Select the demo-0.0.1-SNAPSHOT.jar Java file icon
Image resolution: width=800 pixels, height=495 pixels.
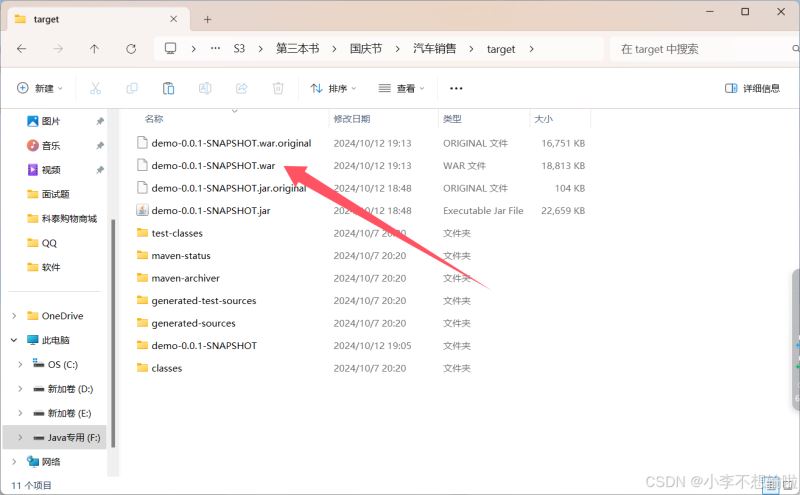[142, 210]
